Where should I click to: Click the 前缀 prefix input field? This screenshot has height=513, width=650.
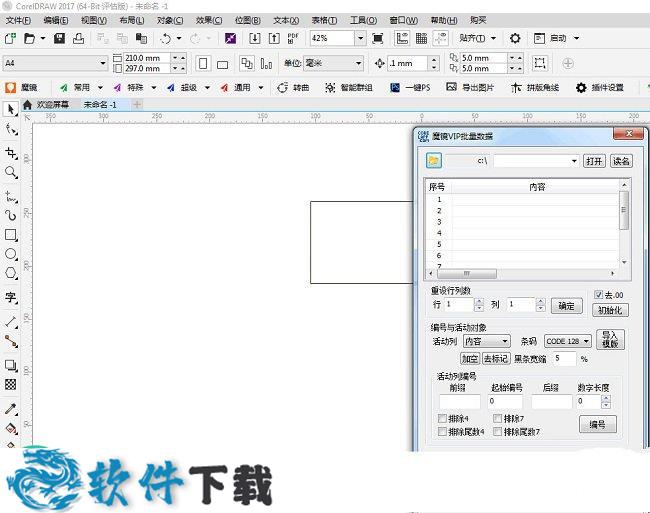460,401
